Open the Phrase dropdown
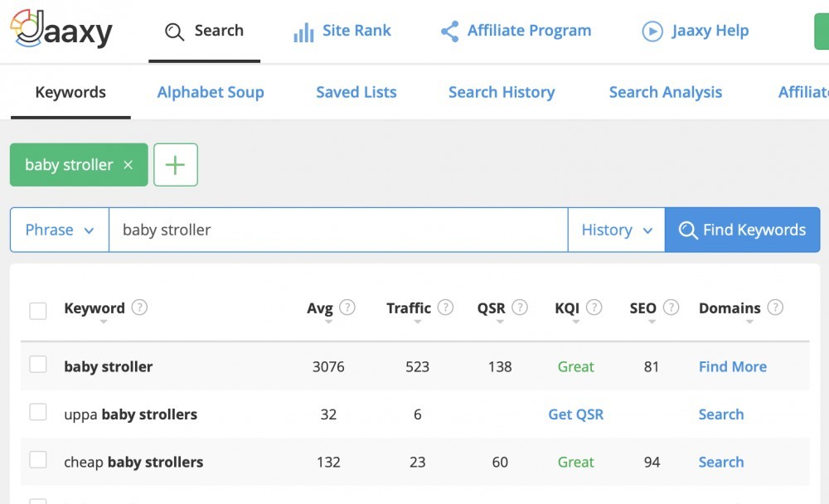 click(60, 230)
